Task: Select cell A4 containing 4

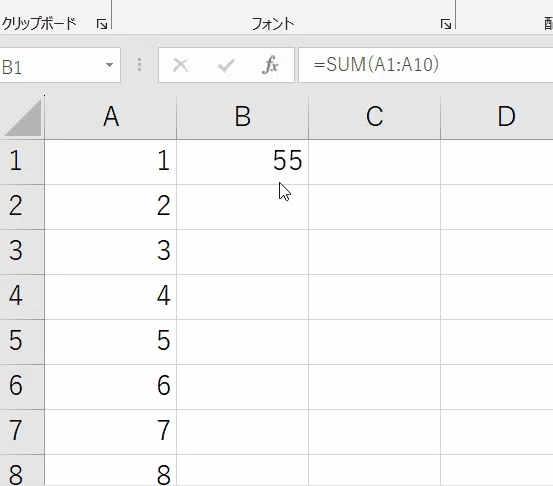Action: [x=111, y=297]
